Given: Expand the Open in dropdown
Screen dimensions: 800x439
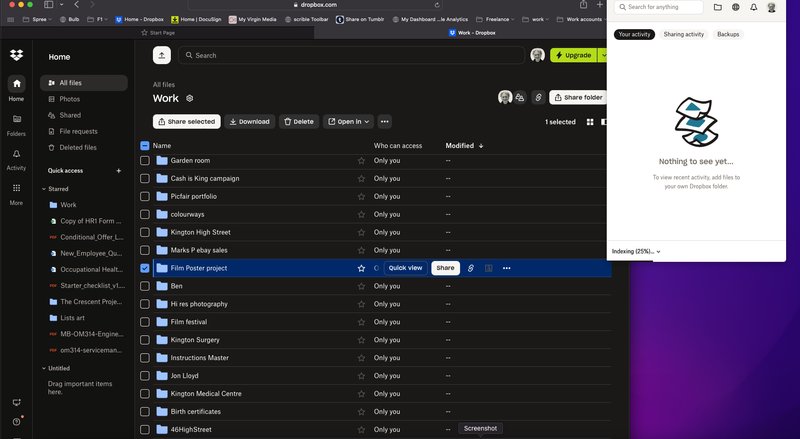Looking at the screenshot, I should click(348, 122).
